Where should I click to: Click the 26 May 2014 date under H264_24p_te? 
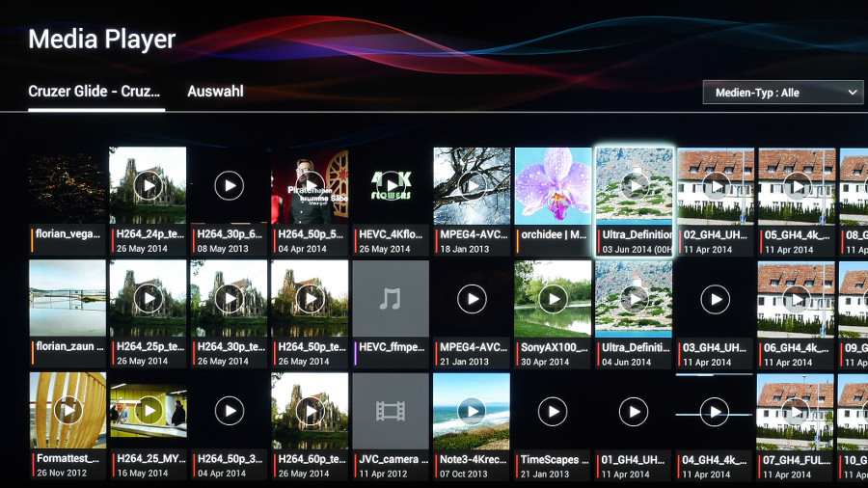click(x=142, y=249)
